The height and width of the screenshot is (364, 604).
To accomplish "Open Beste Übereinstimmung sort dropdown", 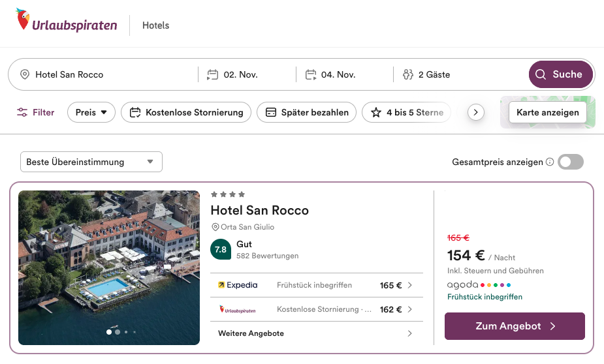I will pos(91,162).
